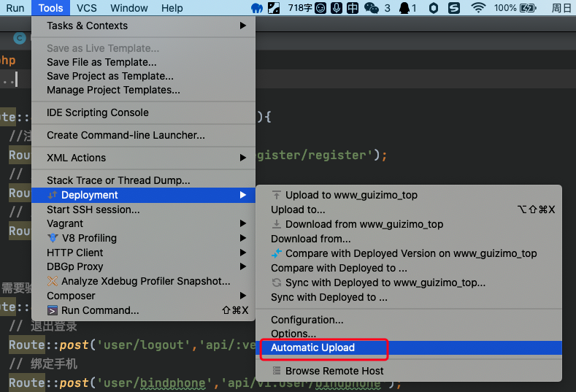
Task: Close the open Tools menu
Action: [x=50, y=8]
